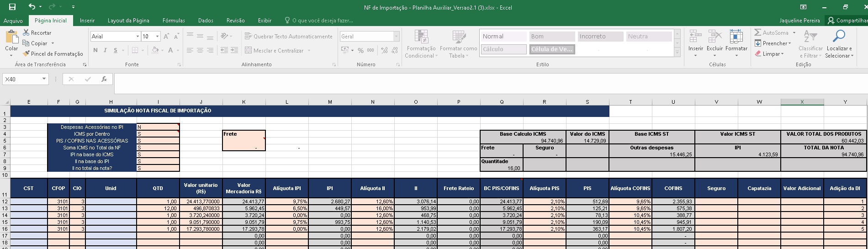Screen dimensions: 868x249
Task: Open the fill color bucket swatch
Action: tap(155, 50)
